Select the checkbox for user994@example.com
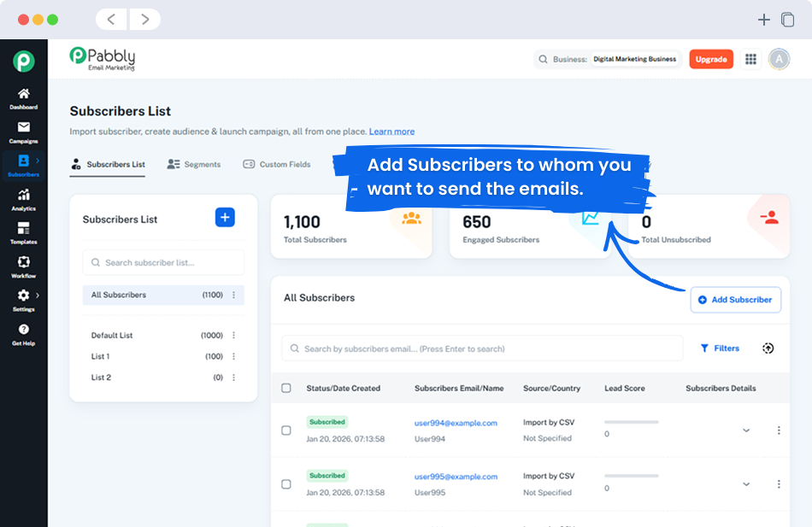 (286, 430)
